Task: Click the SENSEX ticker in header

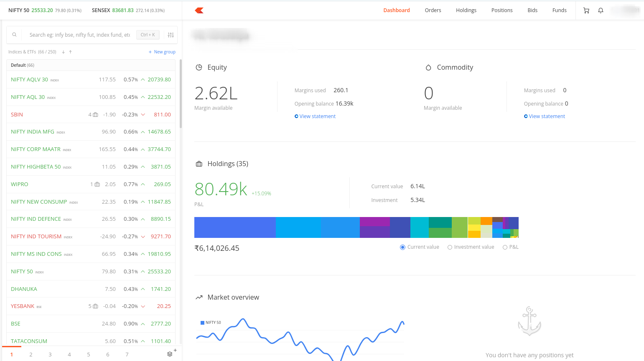Action: [128, 10]
